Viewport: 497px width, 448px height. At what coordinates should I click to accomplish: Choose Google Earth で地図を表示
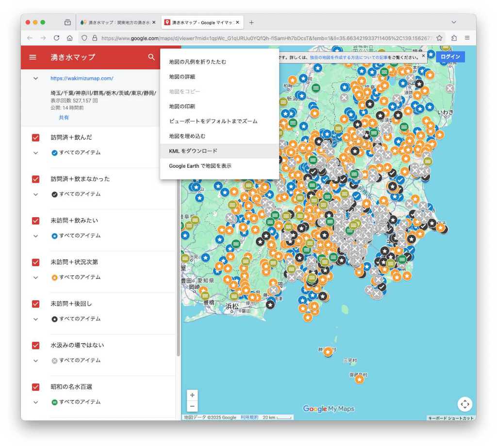[220, 166]
